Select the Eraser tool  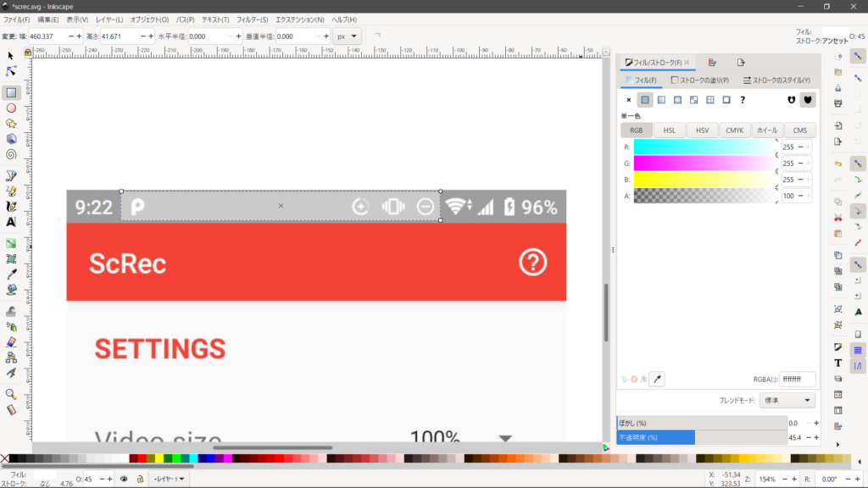click(x=10, y=342)
